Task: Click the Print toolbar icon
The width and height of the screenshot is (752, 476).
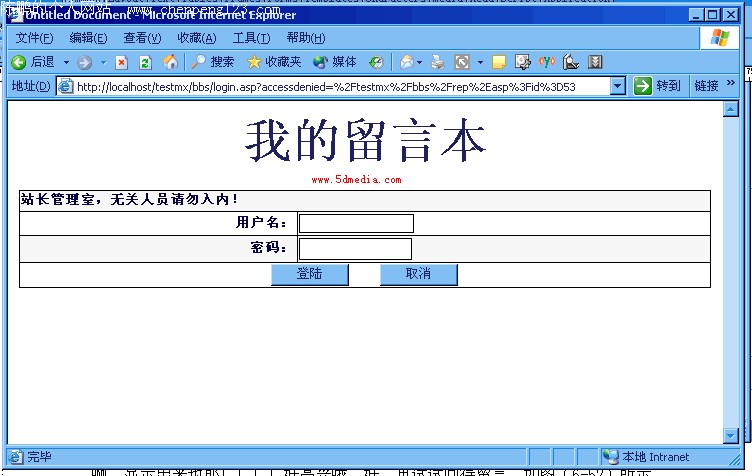Action: pos(438,62)
